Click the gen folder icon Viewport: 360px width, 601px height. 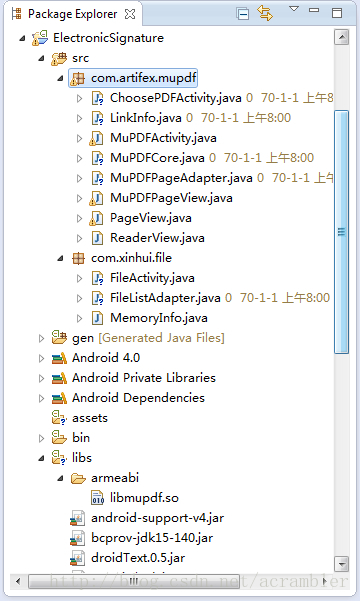click(59, 337)
